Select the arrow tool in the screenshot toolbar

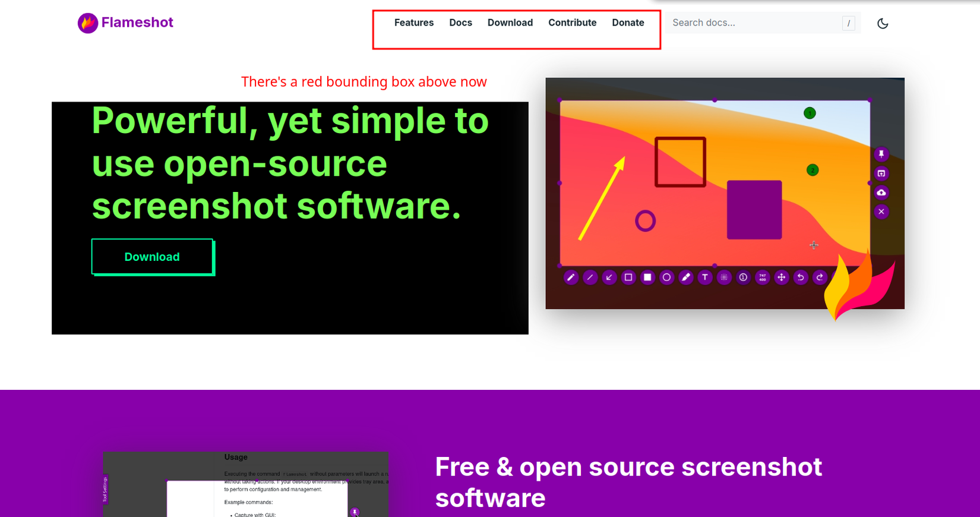click(x=609, y=278)
